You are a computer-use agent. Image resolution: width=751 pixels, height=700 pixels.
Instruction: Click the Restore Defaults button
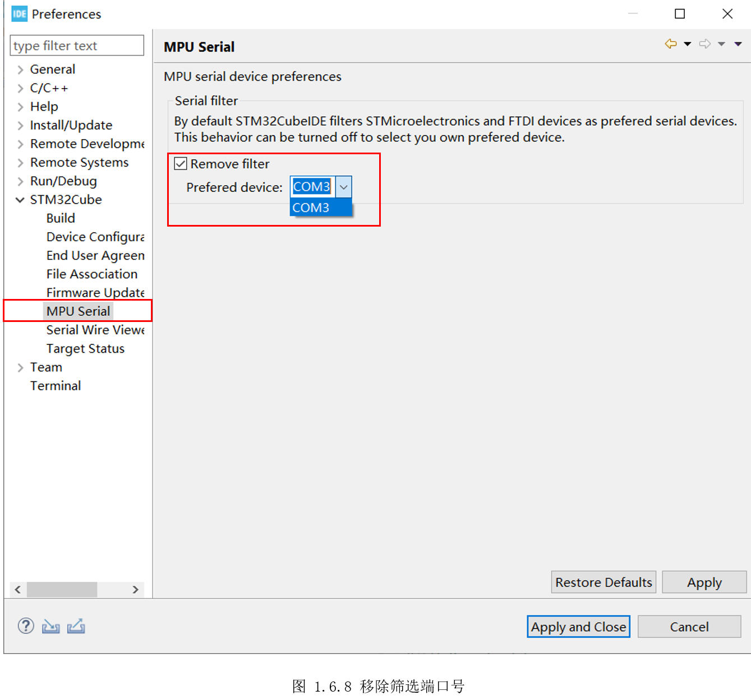point(603,582)
